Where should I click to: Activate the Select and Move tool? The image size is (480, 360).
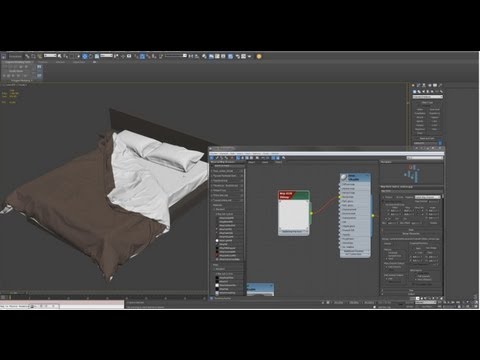coord(85,56)
